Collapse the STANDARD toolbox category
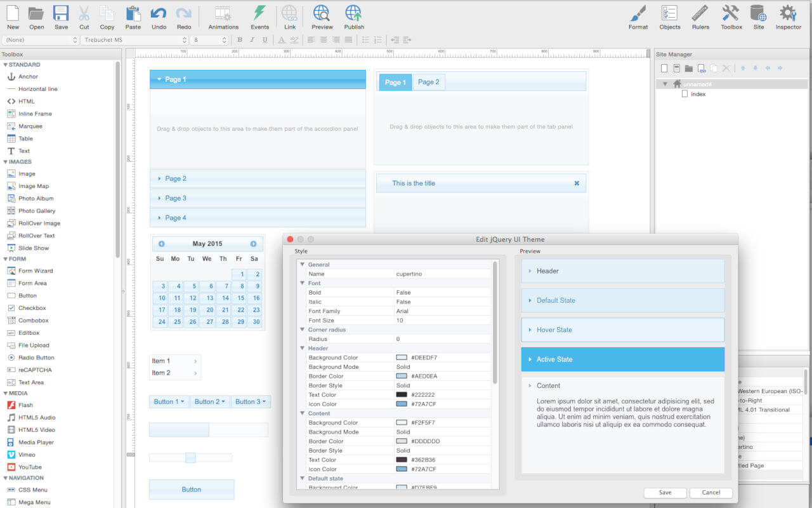Image resolution: width=812 pixels, height=508 pixels. tap(6, 65)
